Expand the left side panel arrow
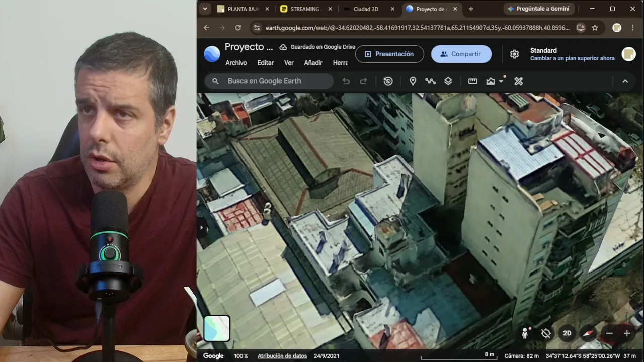Screen dimensions: 644x362 click(x=201, y=228)
